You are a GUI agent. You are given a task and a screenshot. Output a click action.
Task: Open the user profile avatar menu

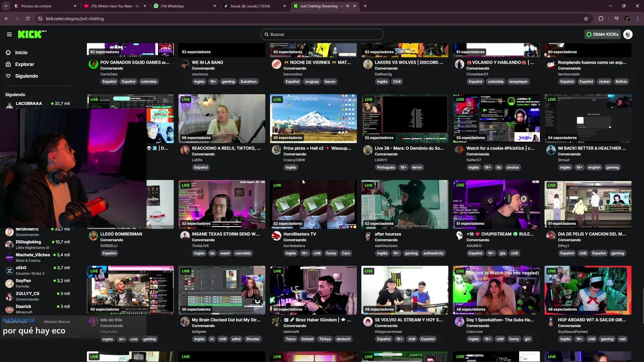628,34
